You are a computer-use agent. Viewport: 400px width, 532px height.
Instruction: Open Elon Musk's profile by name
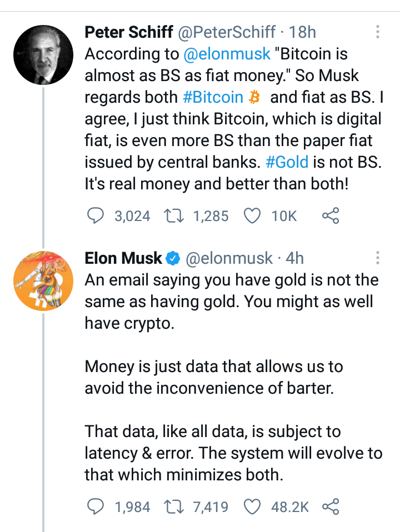coord(123,258)
